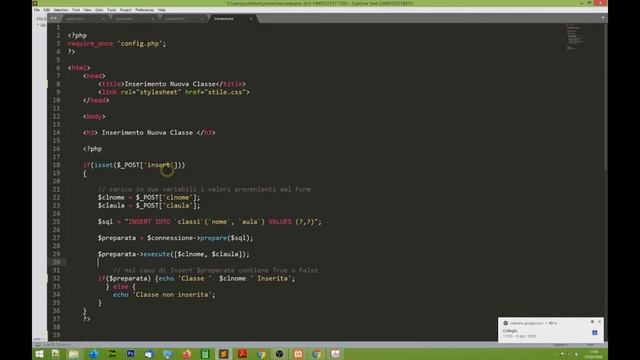This screenshot has width=640, height=360.
Task: Click the third inactive editor tab
Action: [x=182, y=19]
